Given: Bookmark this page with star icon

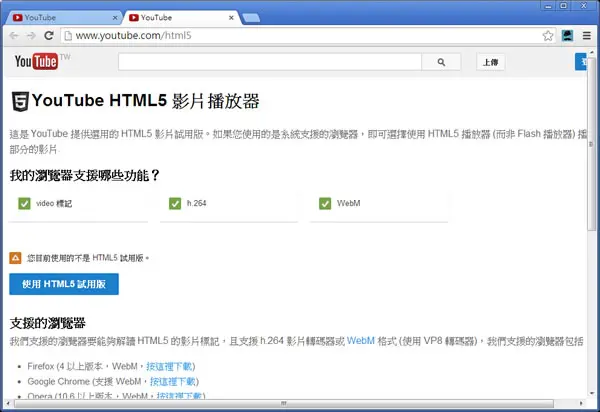Looking at the screenshot, I should [548, 36].
